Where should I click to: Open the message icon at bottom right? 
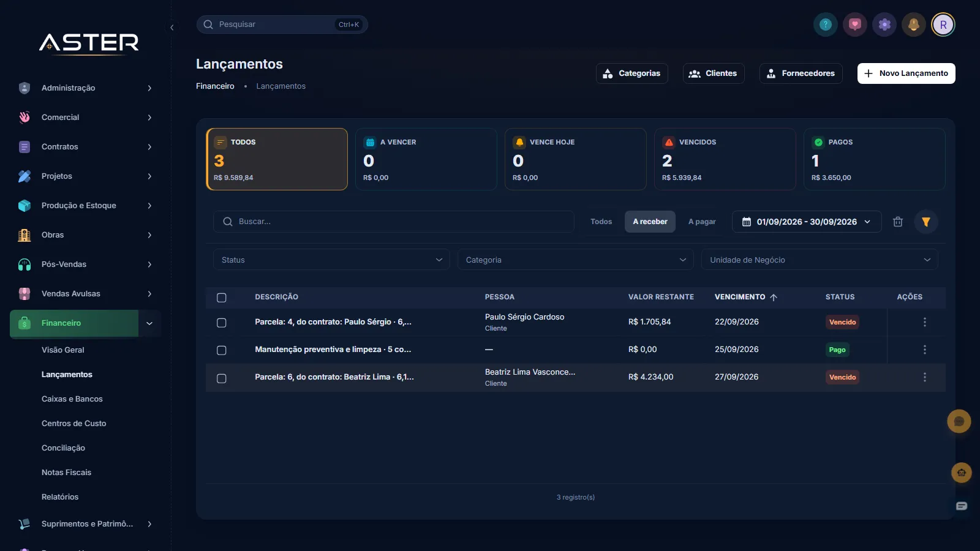pos(962,506)
